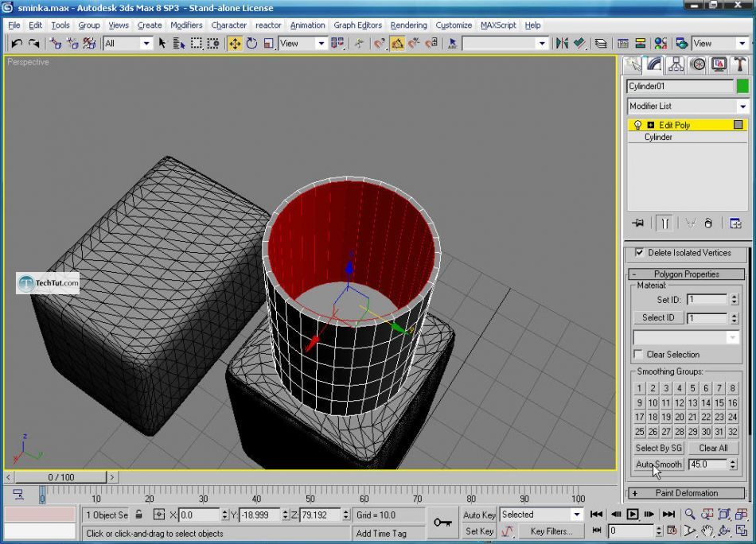Expand the Paint Deformation rollout
The height and width of the screenshot is (544, 756).
pos(687,493)
